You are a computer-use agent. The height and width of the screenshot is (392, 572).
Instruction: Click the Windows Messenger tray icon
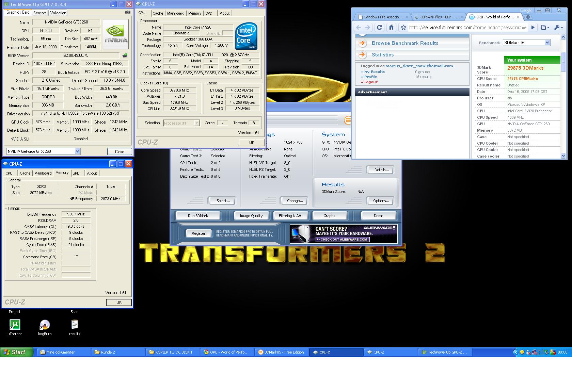528,353
